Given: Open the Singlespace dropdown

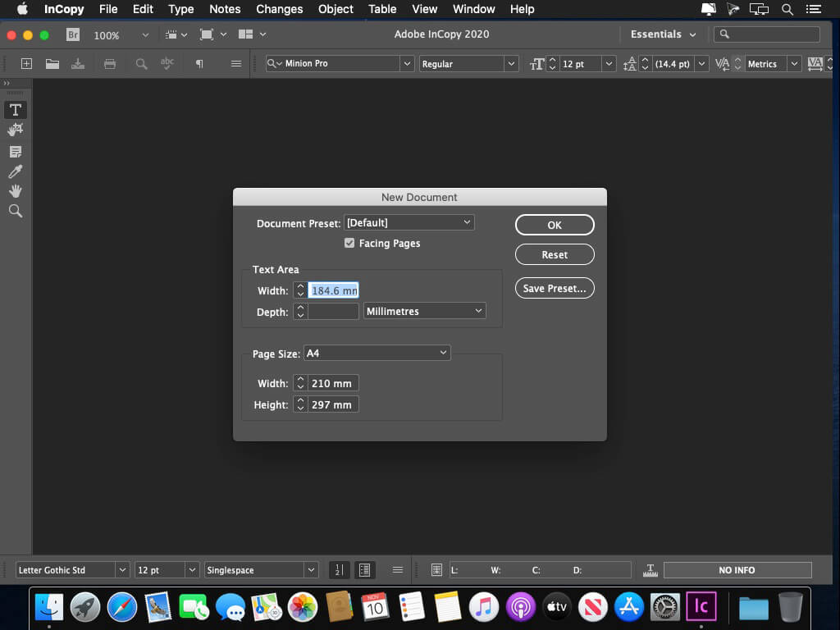Looking at the screenshot, I should point(311,570).
